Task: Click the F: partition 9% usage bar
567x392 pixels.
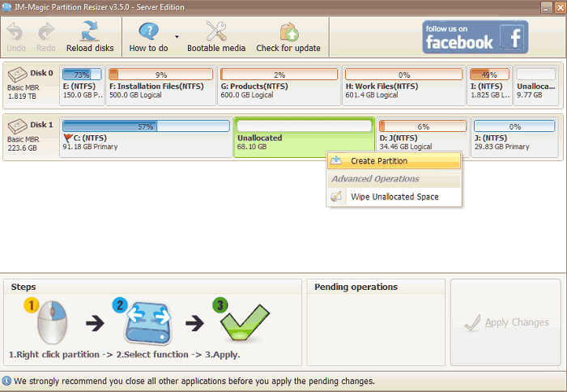Action: click(x=161, y=75)
